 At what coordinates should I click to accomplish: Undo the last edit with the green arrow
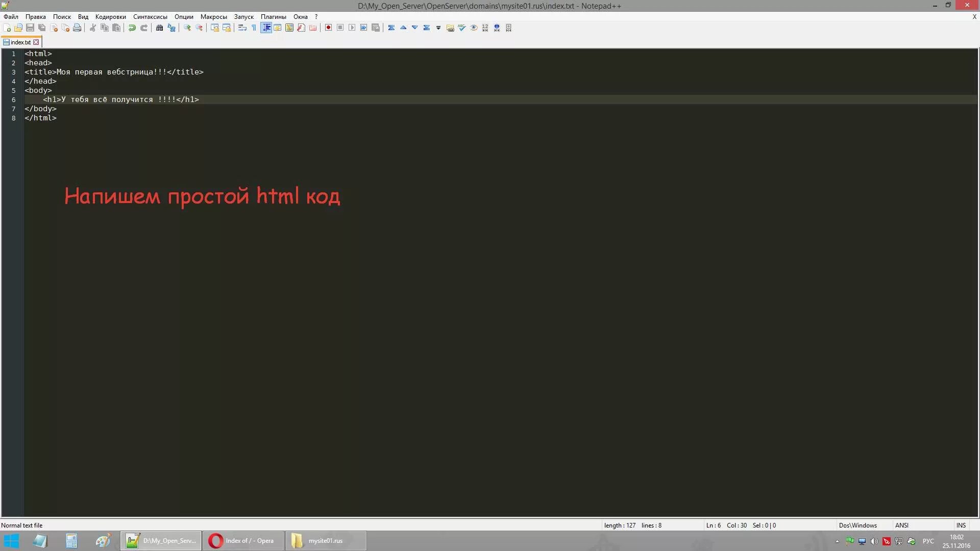tap(132, 28)
